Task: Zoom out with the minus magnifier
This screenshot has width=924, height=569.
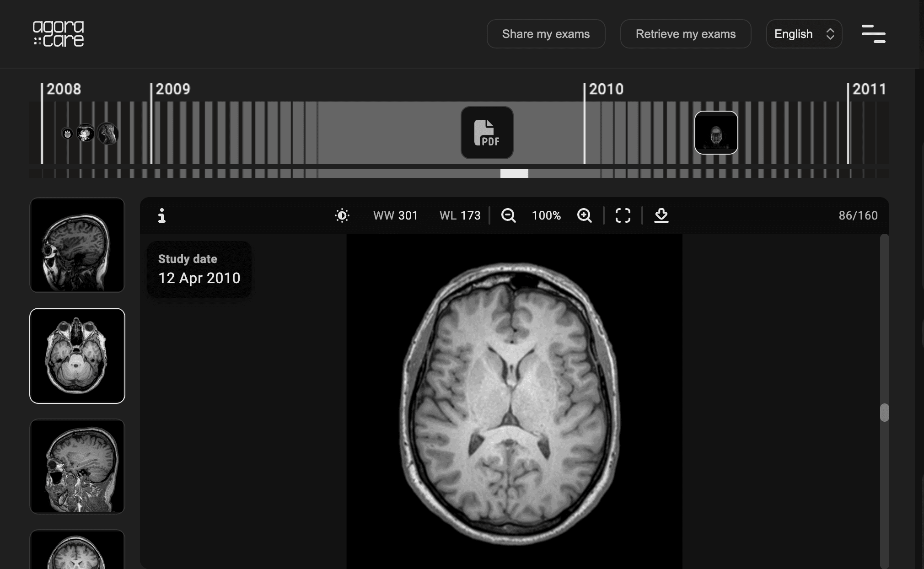Action: tap(508, 215)
